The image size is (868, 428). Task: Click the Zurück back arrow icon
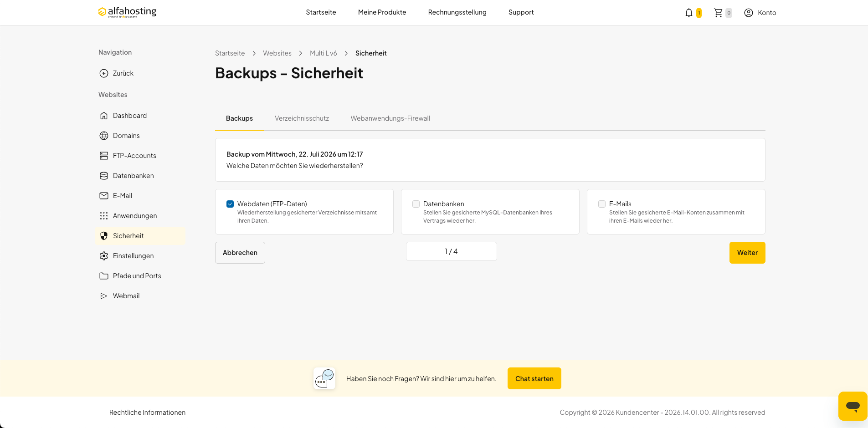point(104,73)
